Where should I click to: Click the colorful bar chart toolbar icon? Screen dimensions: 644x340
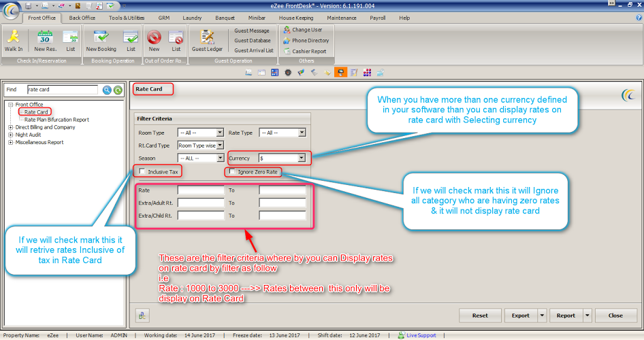point(301,73)
